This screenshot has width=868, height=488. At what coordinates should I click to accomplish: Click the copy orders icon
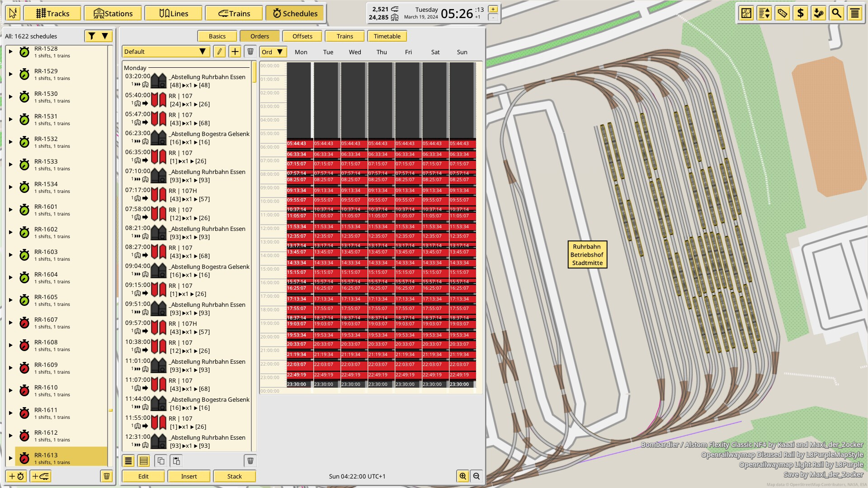tap(161, 460)
